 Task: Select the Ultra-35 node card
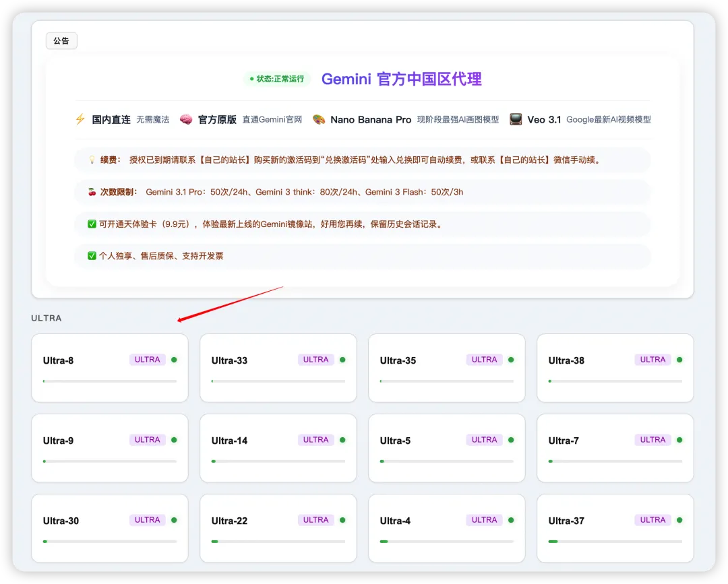point(447,368)
